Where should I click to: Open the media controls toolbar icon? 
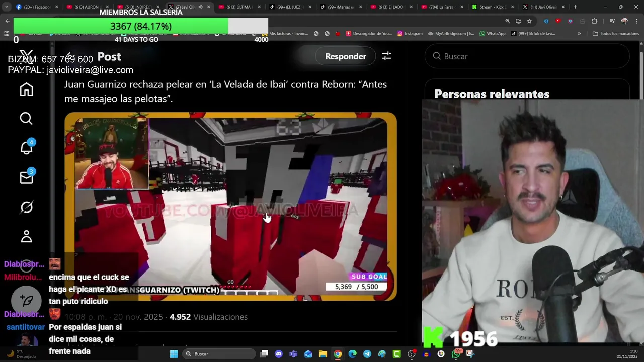click(612, 21)
